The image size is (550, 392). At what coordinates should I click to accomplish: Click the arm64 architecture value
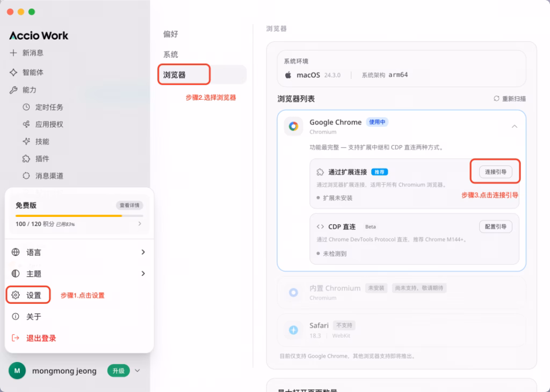coord(398,75)
